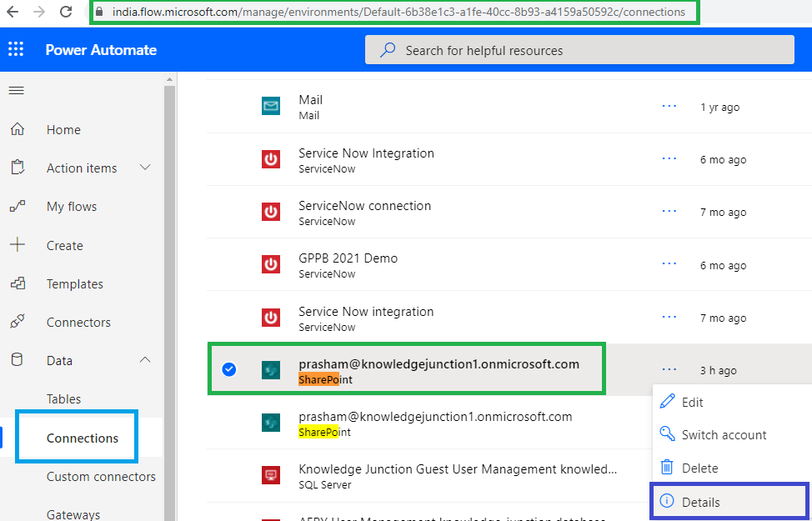Select ServiceNow connection name
This screenshot has height=521, width=812.
[364, 206]
